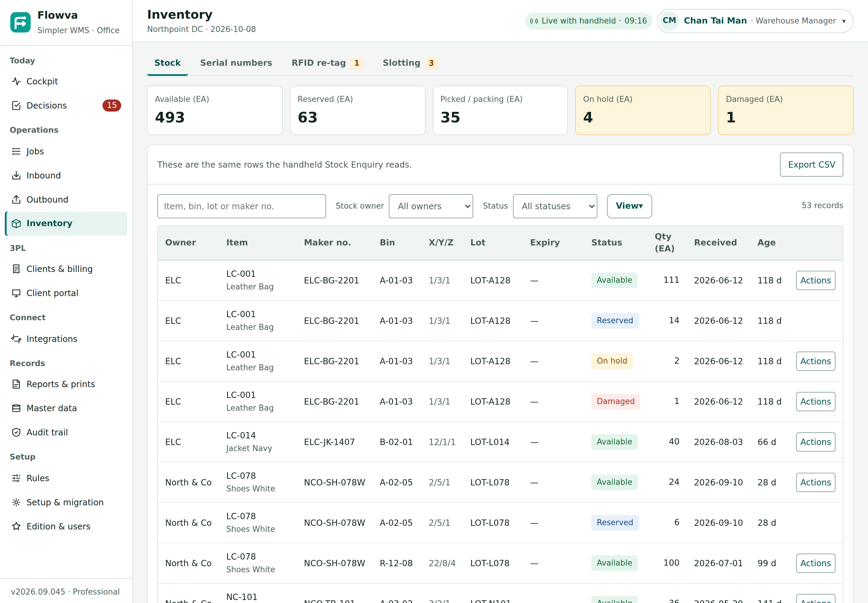
Task: Open Actions for LC-014 Jacket Navy row
Action: [816, 442]
